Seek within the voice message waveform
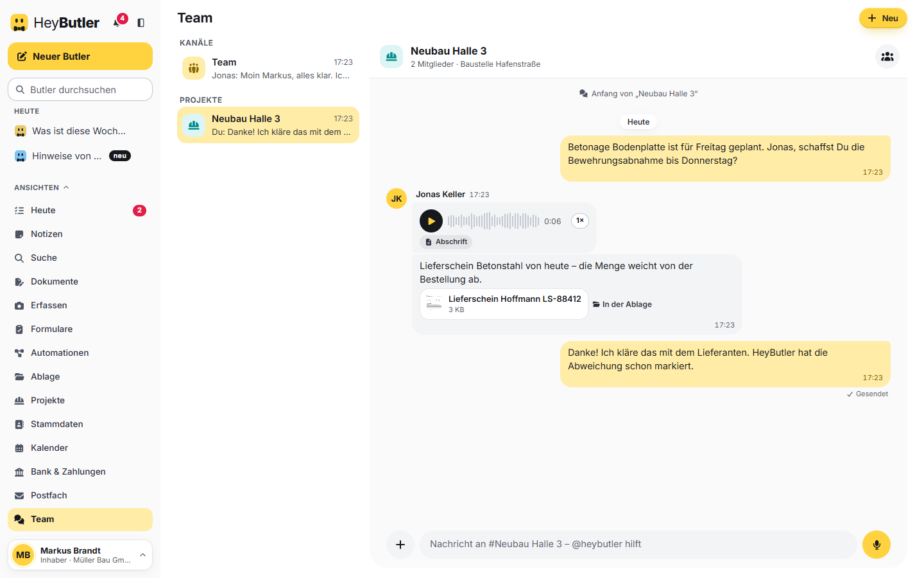 tap(493, 221)
